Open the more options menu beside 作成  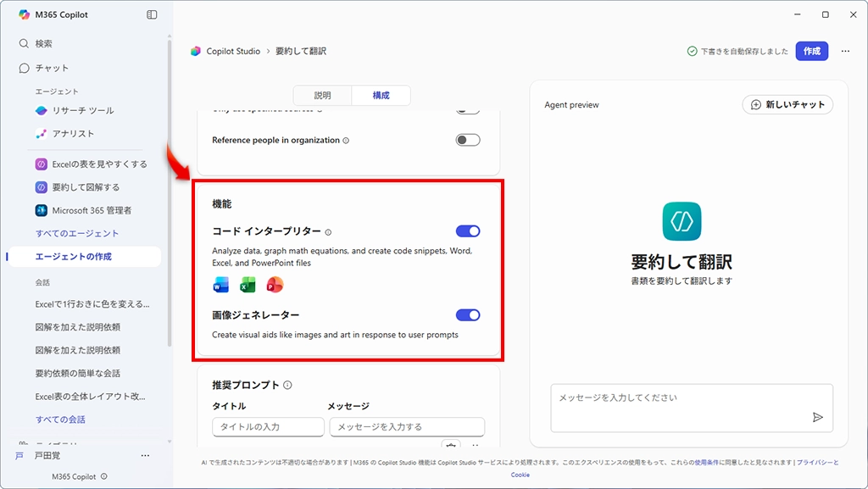tap(845, 51)
